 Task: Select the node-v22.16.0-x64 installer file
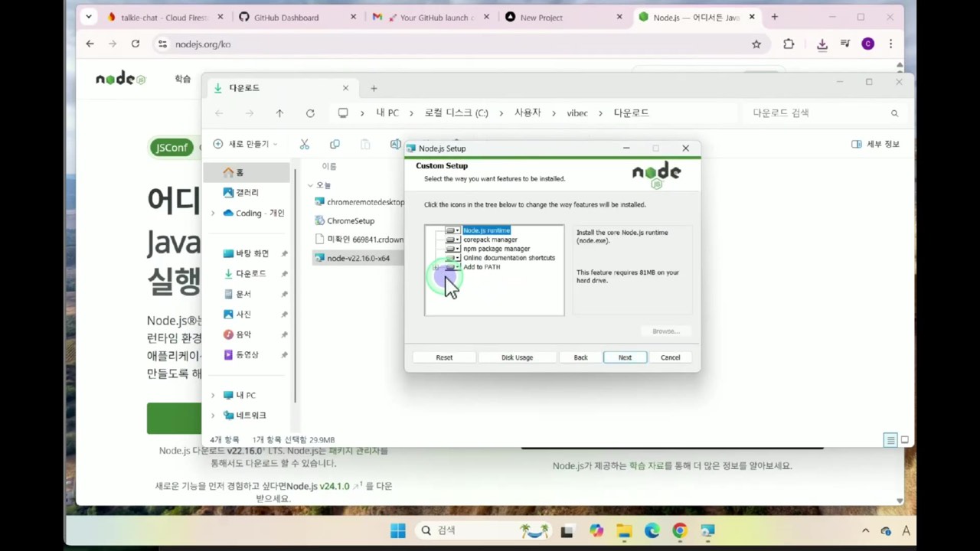click(358, 258)
